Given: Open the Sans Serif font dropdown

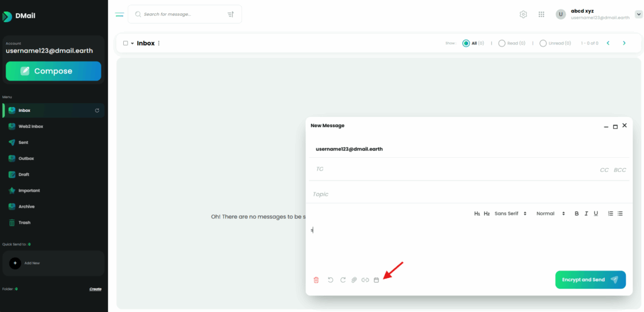Looking at the screenshot, I should click(510, 214).
